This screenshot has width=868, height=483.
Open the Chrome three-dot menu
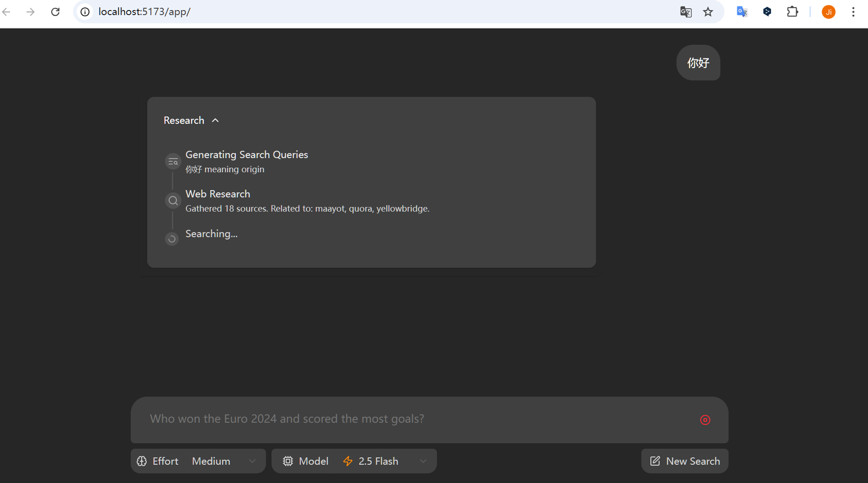[x=853, y=12]
